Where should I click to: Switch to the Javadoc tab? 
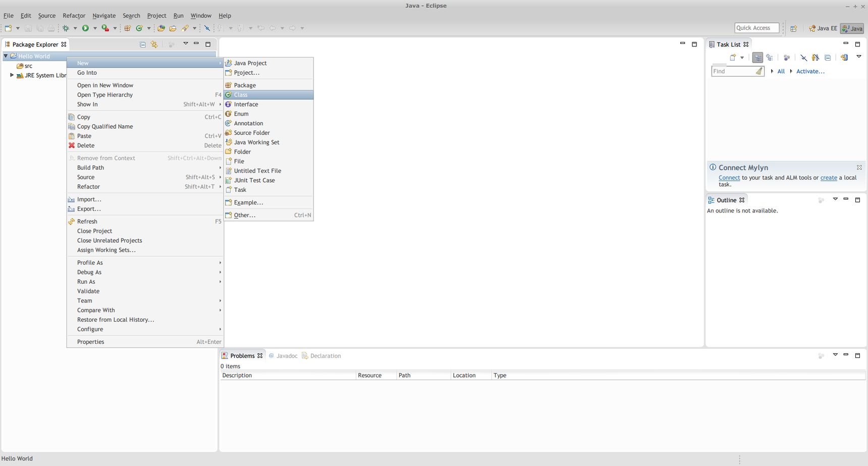(283, 356)
